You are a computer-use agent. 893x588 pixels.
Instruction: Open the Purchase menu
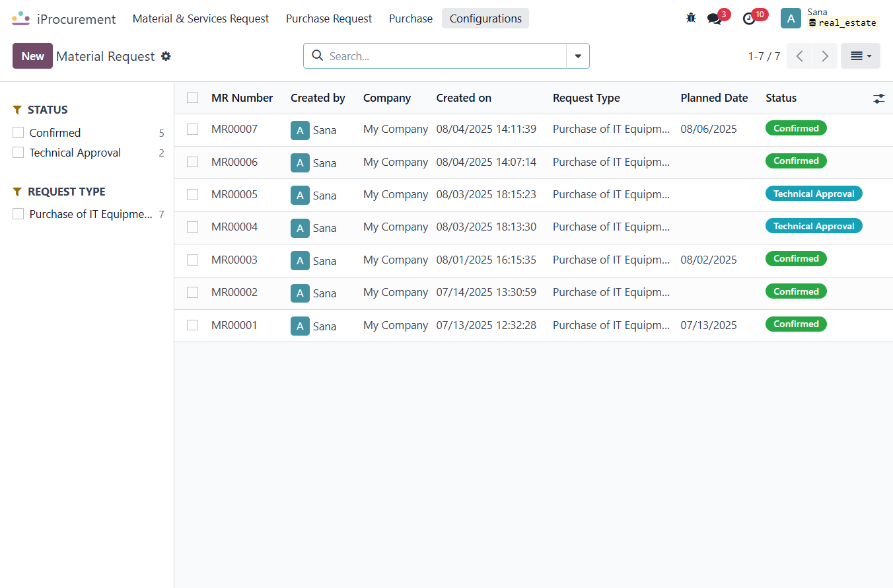411,18
